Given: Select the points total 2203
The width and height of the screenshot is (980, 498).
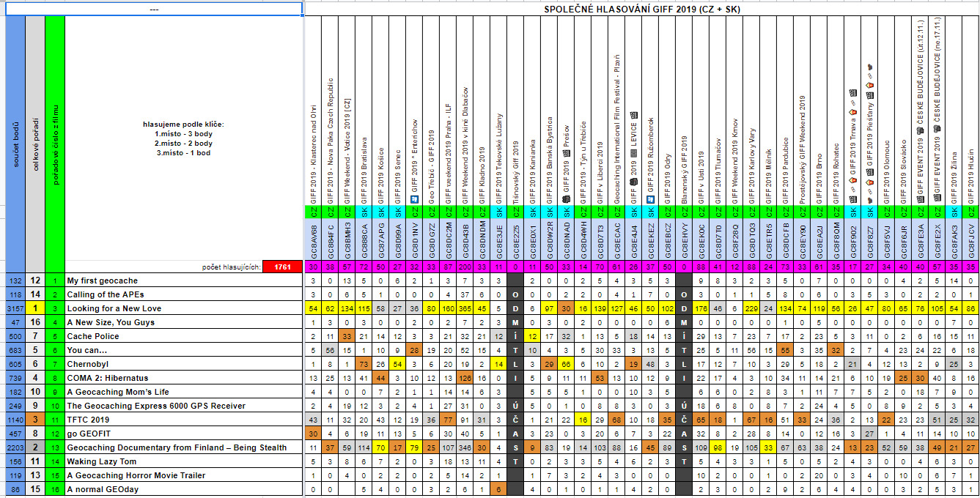Looking at the screenshot, I should tap(15, 447).
